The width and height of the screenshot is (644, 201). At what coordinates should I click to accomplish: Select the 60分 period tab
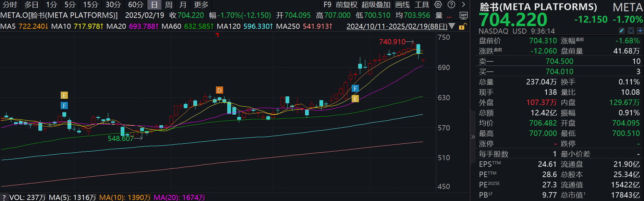pos(136,5)
